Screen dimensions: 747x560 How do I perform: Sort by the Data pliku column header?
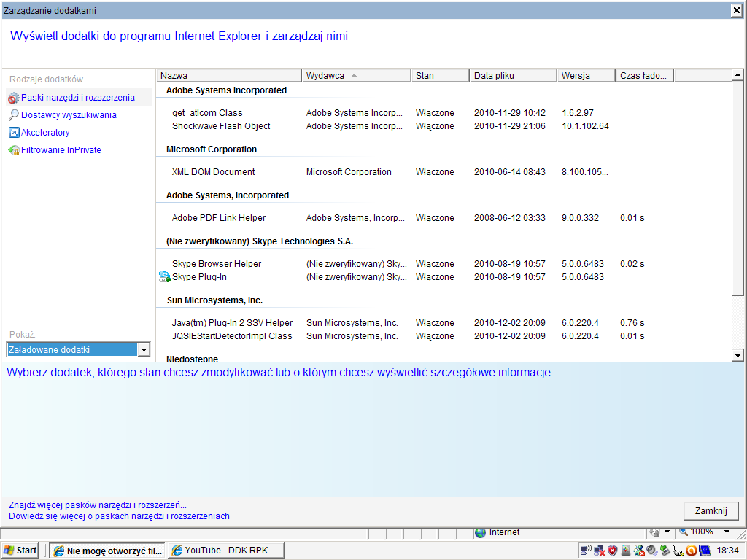pyautogui.click(x=513, y=75)
